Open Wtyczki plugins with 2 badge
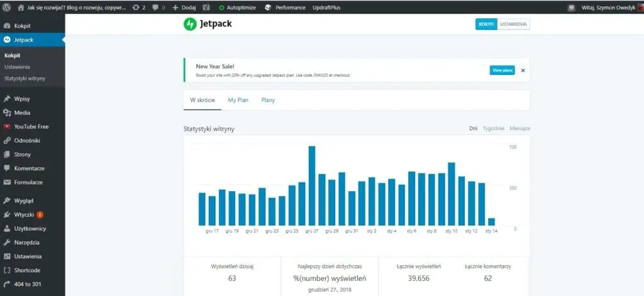This screenshot has width=644, height=296. (33, 215)
